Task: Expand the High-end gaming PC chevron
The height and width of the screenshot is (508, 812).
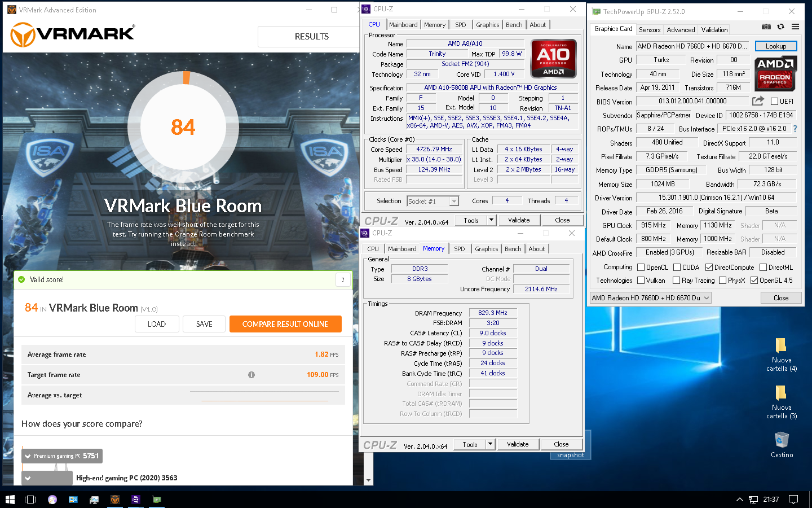Action: 27,478
